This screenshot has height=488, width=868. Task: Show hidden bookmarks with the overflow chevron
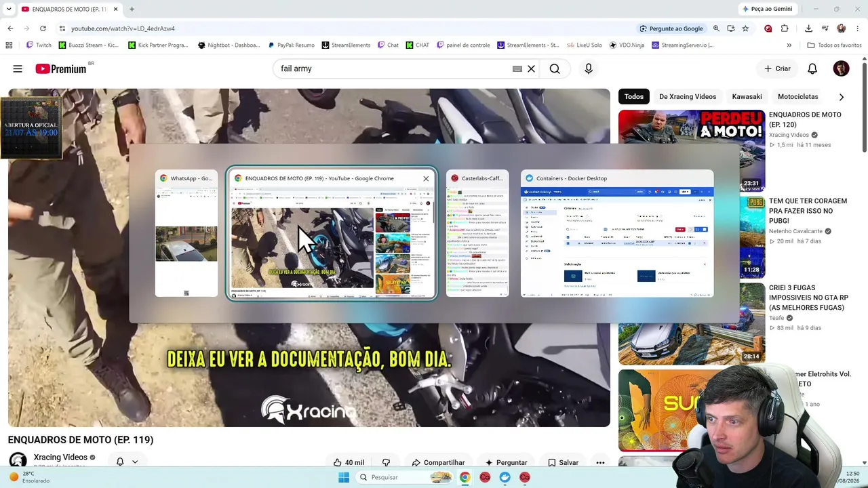[789, 45]
